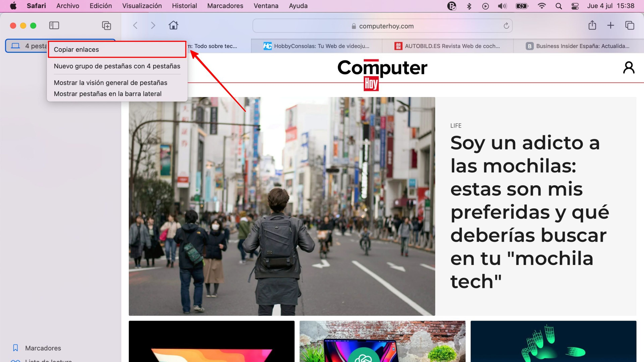Choose Copiar enlaces
This screenshot has width=644, height=362.
[117, 49]
